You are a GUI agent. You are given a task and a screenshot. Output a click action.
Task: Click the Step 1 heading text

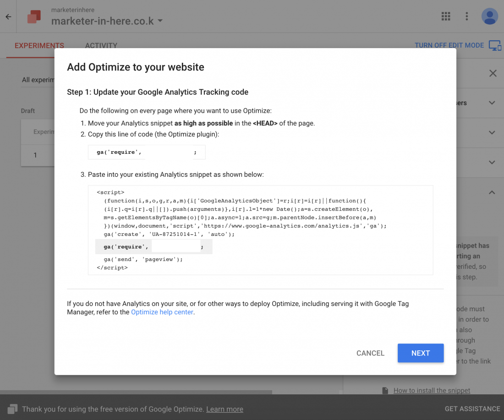(158, 92)
